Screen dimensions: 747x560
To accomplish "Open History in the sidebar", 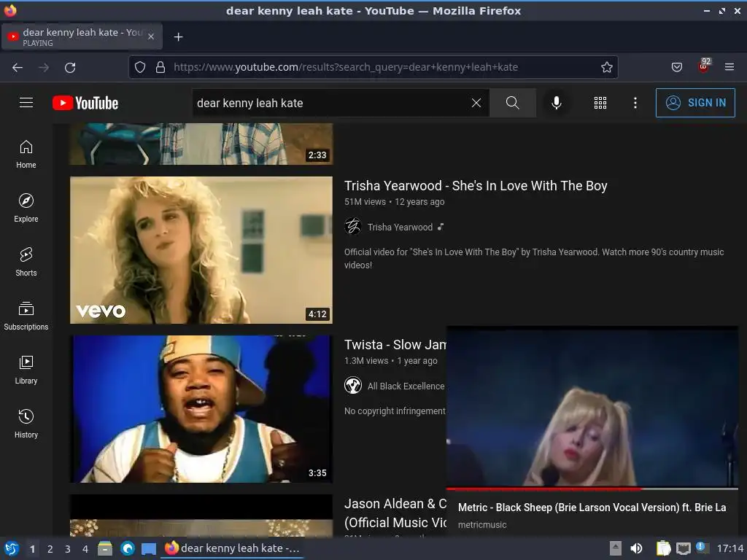I will (x=26, y=424).
